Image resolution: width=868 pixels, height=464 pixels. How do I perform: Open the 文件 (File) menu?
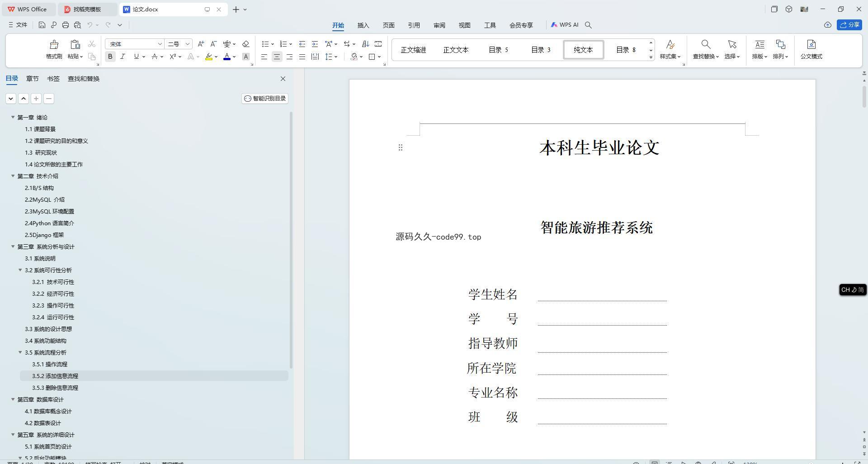[18, 25]
